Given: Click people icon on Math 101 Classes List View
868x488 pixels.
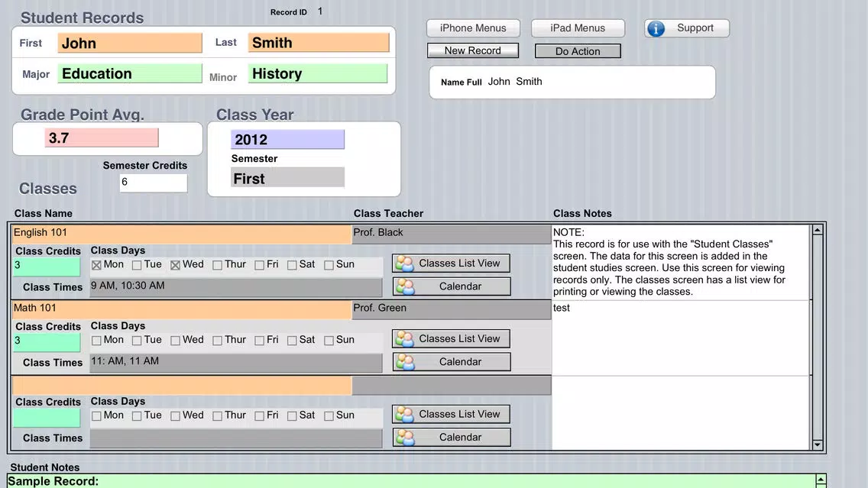Looking at the screenshot, I should click(x=405, y=338).
